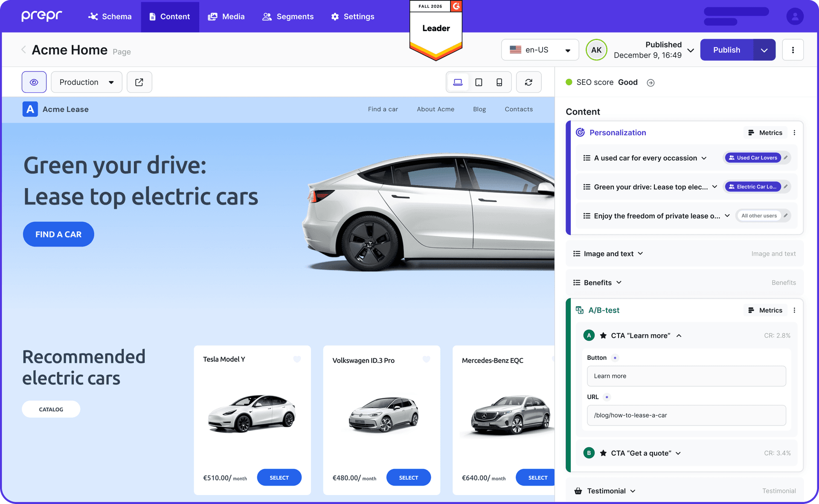This screenshot has width=819, height=504.
Task: Click the Testimonial basket icon
Action: point(578,491)
